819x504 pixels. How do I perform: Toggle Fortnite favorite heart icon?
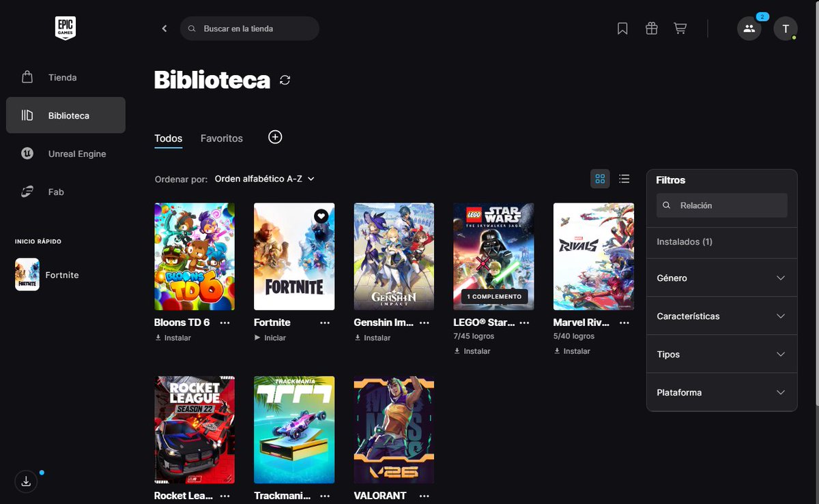[321, 216]
